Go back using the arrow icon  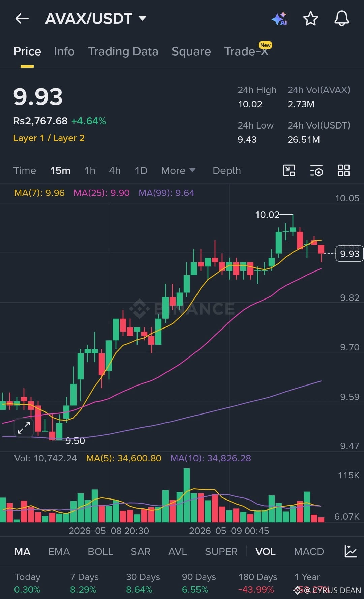22,19
